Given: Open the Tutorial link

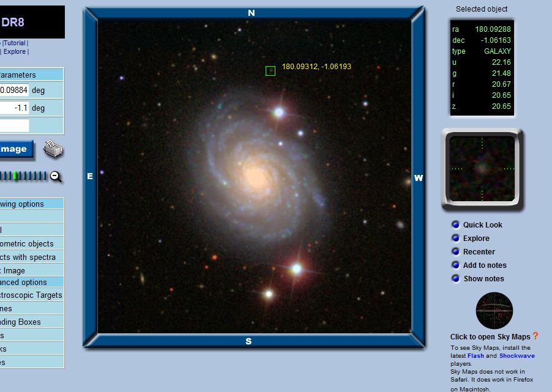Looking at the screenshot, I should 15,43.
